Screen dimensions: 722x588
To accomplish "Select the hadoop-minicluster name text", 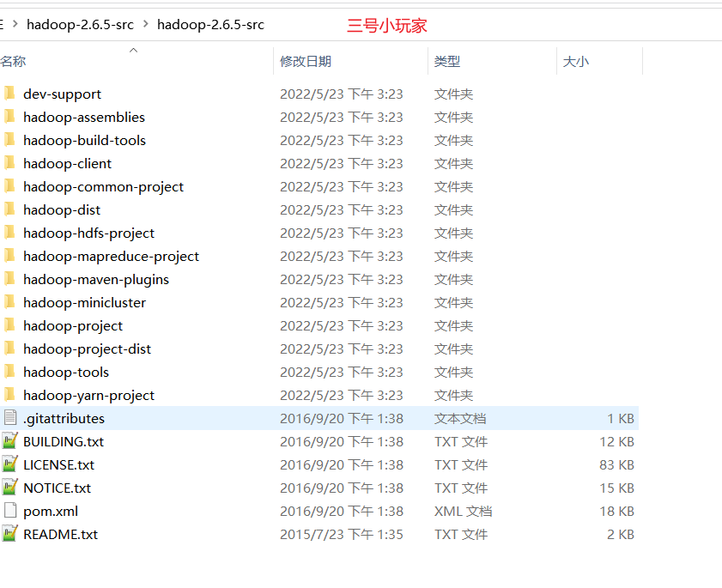I will (x=85, y=302).
